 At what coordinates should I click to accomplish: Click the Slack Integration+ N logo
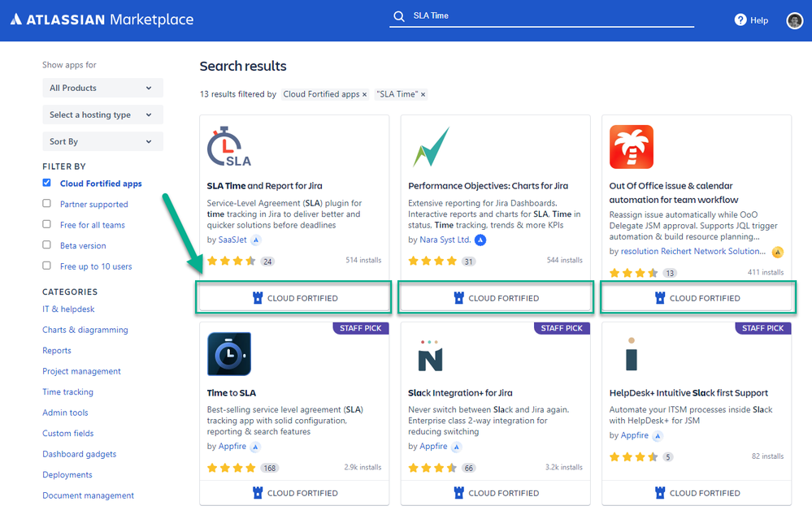click(430, 356)
